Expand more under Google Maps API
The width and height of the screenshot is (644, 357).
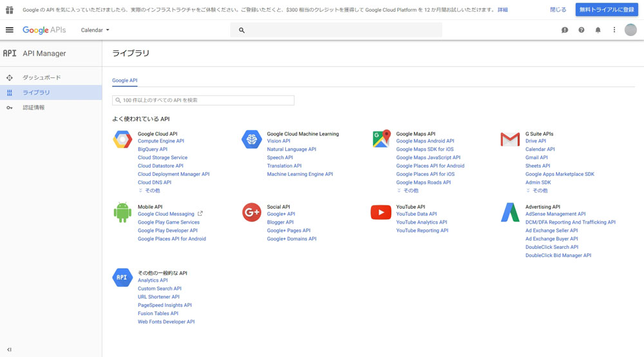click(408, 191)
